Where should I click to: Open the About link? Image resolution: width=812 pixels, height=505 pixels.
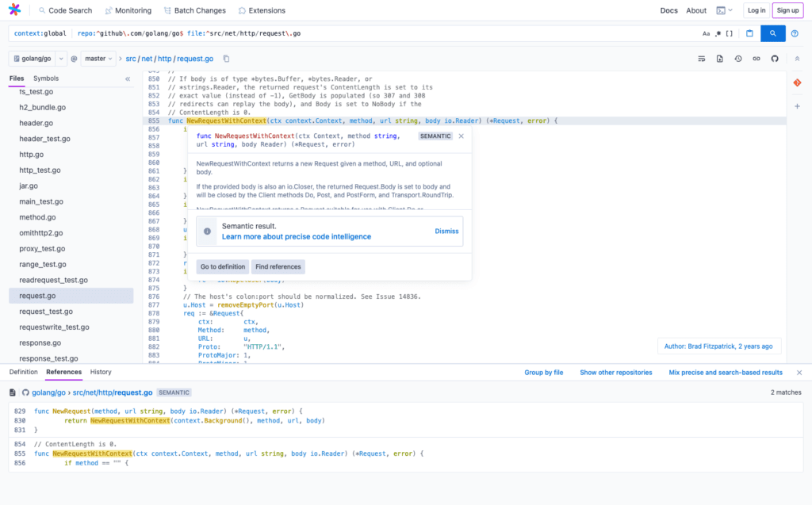696,10
